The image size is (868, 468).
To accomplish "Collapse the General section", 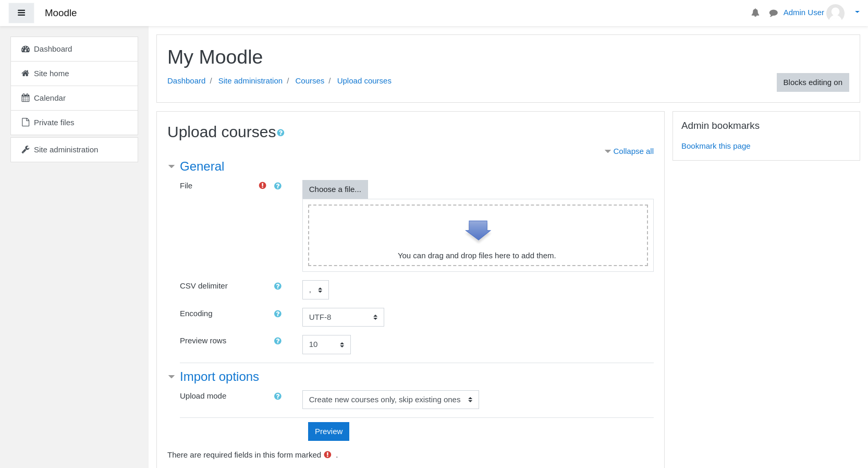I will pos(201,166).
